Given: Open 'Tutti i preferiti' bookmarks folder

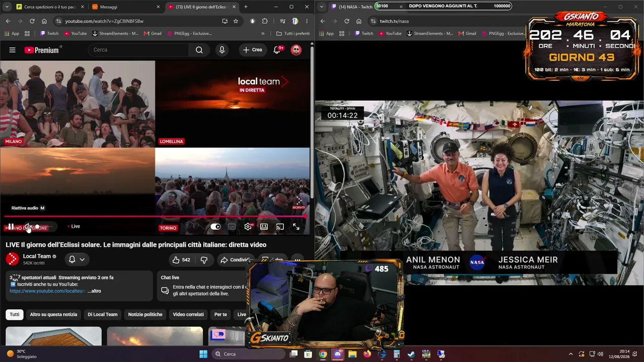Looking at the screenshot, I should [293, 34].
